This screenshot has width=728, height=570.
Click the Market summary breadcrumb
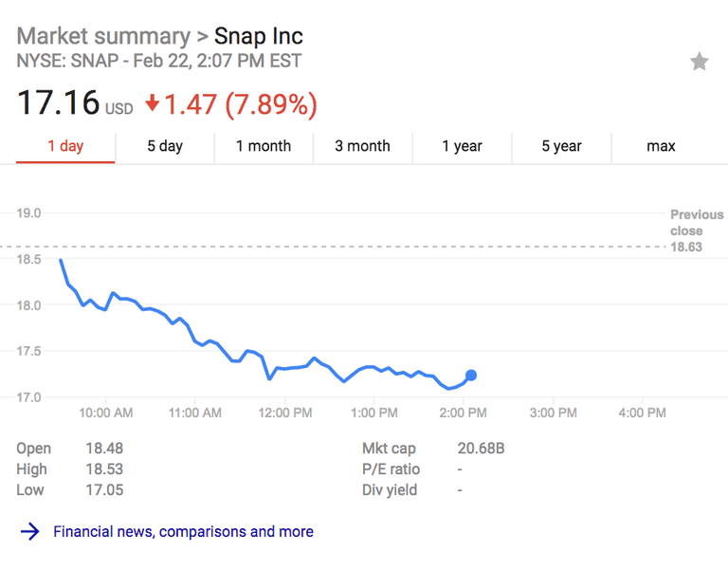[103, 36]
